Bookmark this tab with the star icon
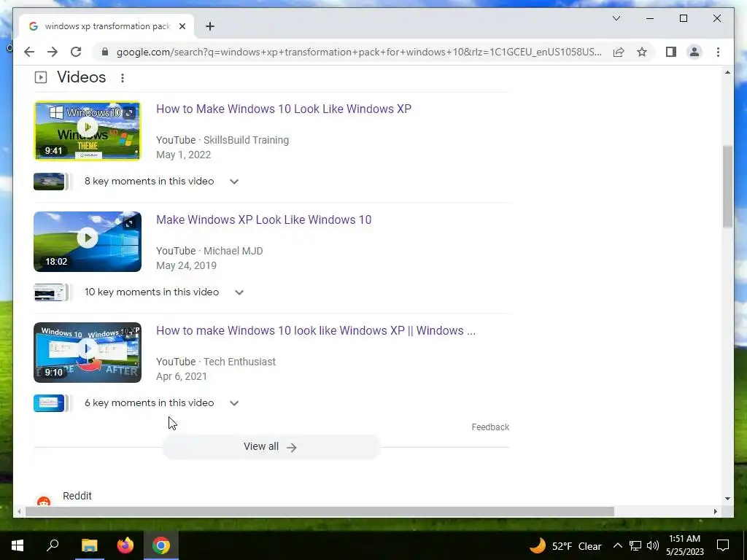This screenshot has width=747, height=560. click(x=642, y=52)
